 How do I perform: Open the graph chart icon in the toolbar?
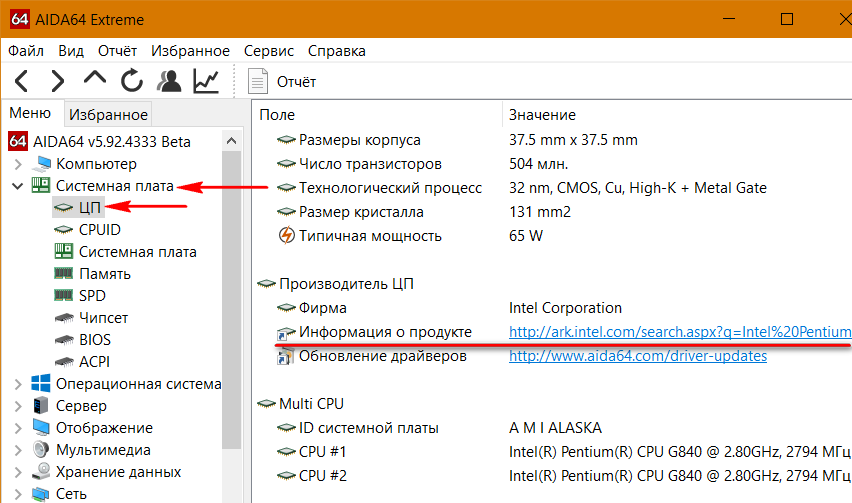(x=206, y=81)
